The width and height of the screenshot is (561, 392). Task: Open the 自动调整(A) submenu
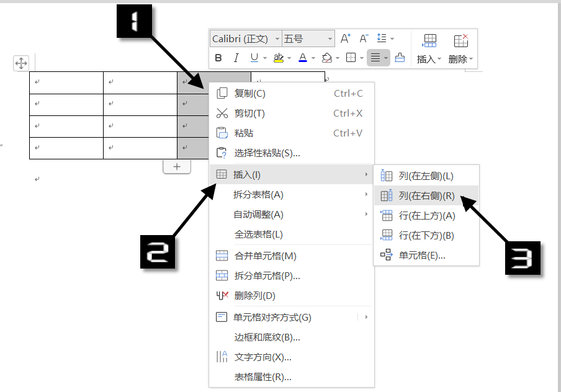pyautogui.click(x=291, y=215)
